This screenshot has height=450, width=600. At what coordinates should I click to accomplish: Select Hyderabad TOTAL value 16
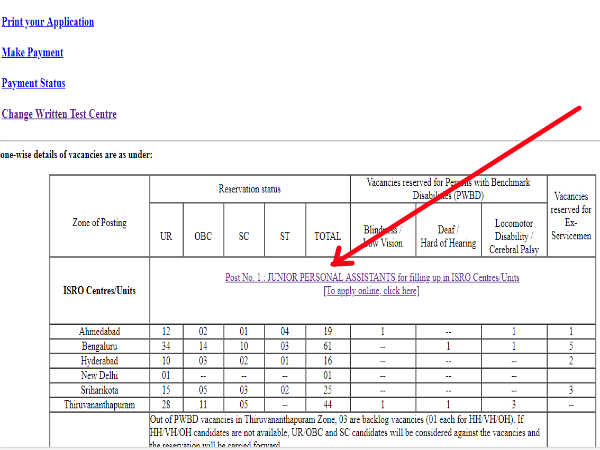coord(328,361)
